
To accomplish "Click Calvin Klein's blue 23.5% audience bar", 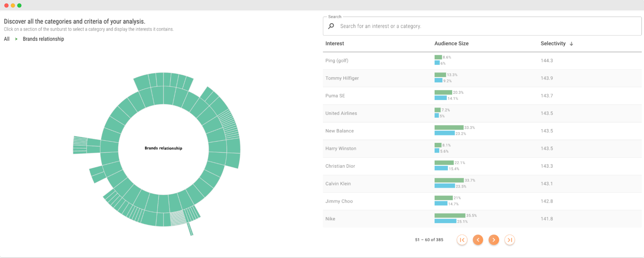I will tap(445, 186).
